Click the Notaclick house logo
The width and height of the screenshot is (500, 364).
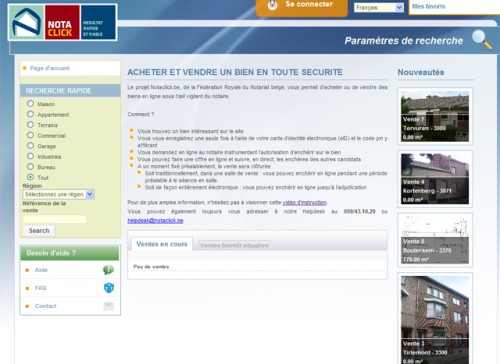pos(26,23)
